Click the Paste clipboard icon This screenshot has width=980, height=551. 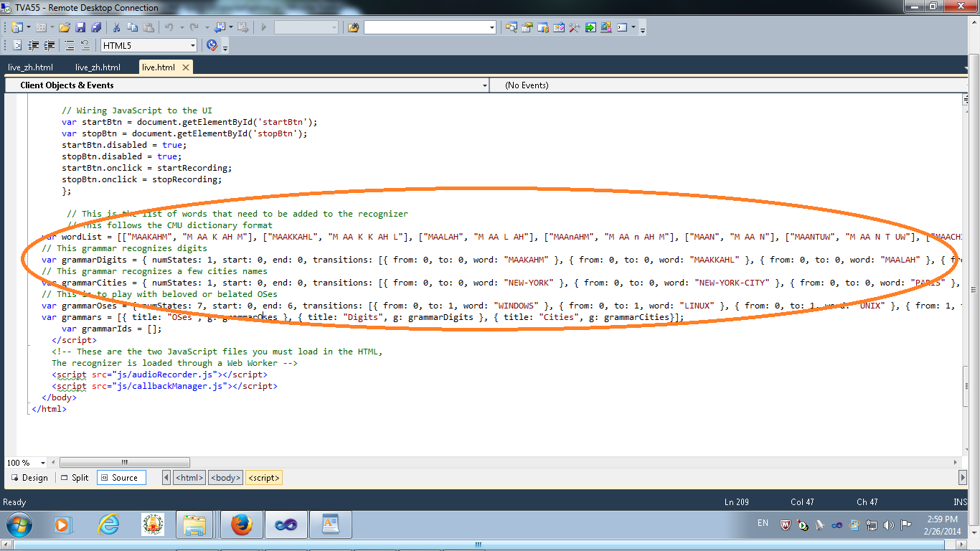[x=149, y=27]
